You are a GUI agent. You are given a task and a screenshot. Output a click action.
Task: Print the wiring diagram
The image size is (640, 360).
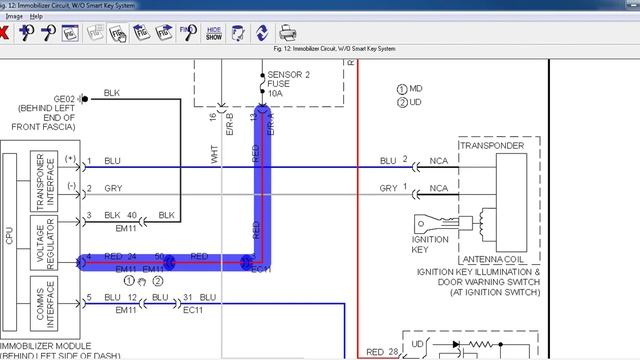(x=287, y=33)
